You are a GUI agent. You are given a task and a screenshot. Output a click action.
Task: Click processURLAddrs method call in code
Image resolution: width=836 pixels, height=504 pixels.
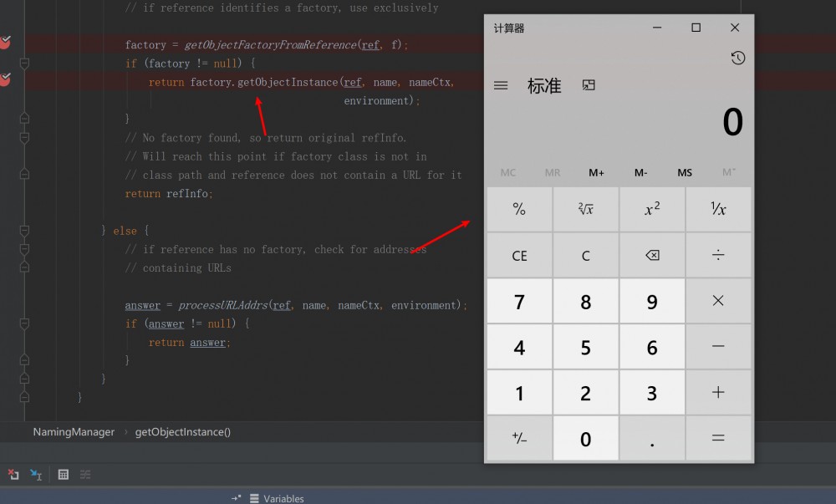tap(223, 305)
